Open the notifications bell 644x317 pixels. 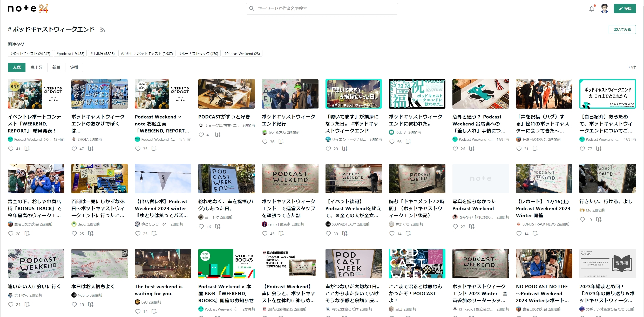pyautogui.click(x=592, y=9)
